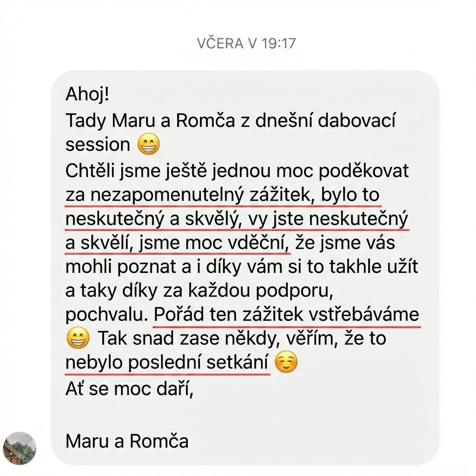476x476 pixels.
Task: Click the signature line "Maru a Romča"
Action: click(127, 441)
